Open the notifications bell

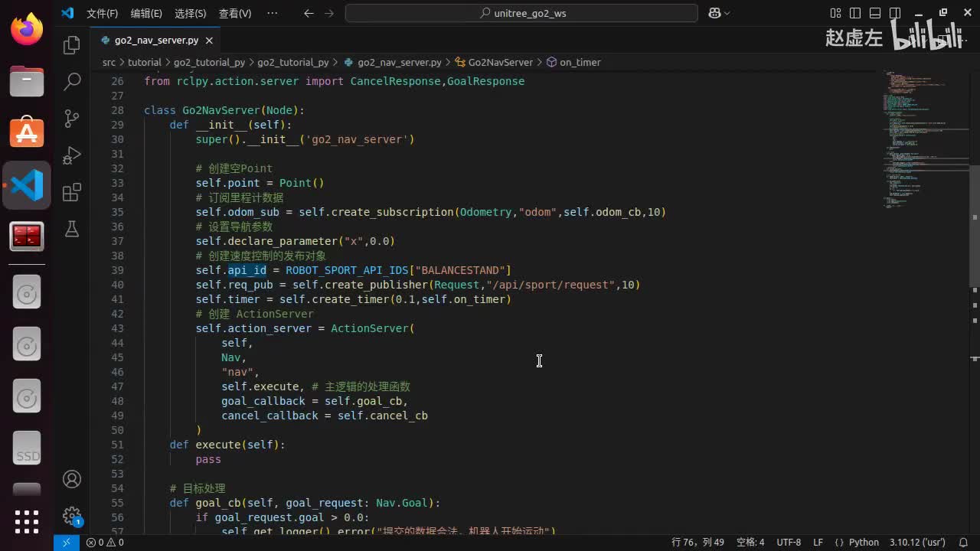tap(963, 542)
